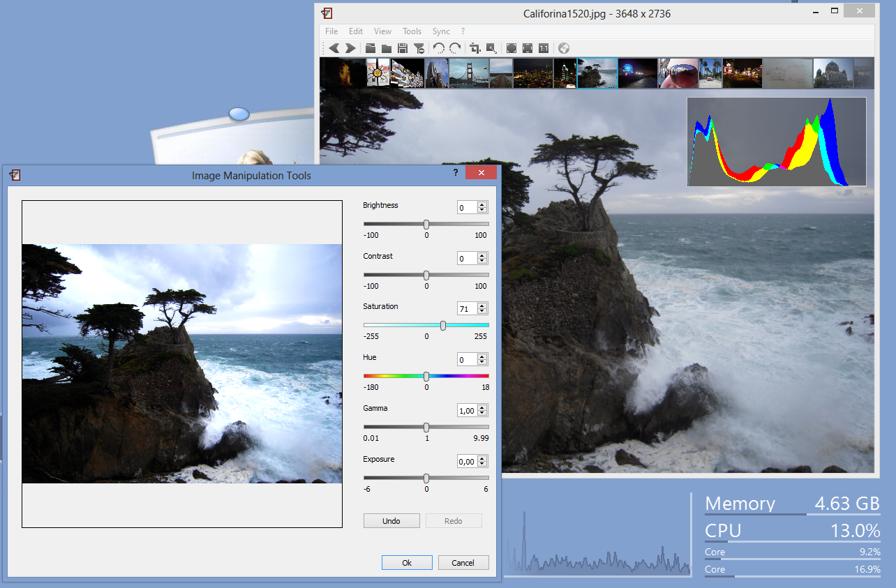Open a file using the folder icon

tap(370, 48)
